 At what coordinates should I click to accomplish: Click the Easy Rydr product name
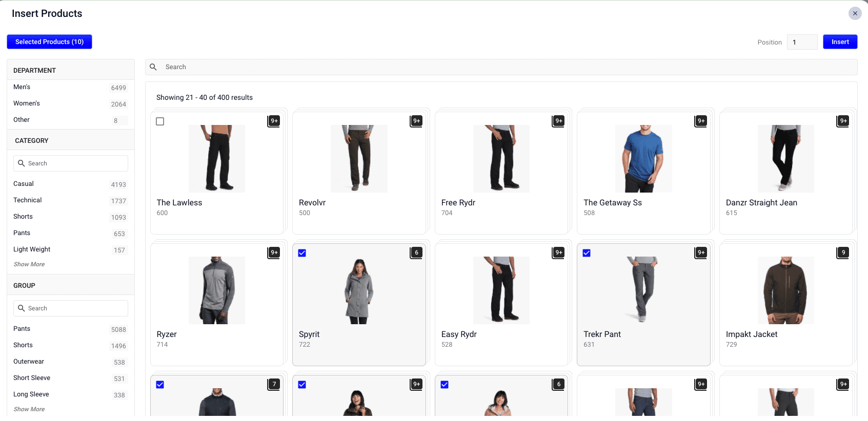459,334
